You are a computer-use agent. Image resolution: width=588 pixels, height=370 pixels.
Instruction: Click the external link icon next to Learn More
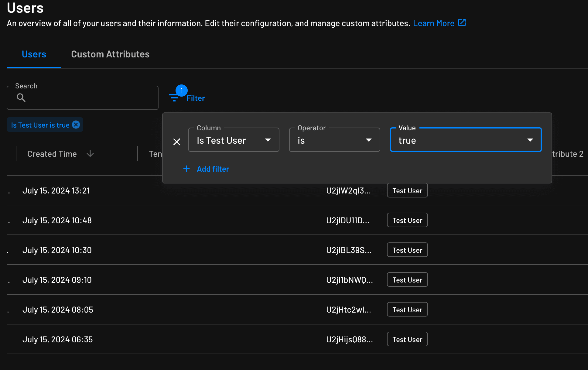pyautogui.click(x=462, y=22)
